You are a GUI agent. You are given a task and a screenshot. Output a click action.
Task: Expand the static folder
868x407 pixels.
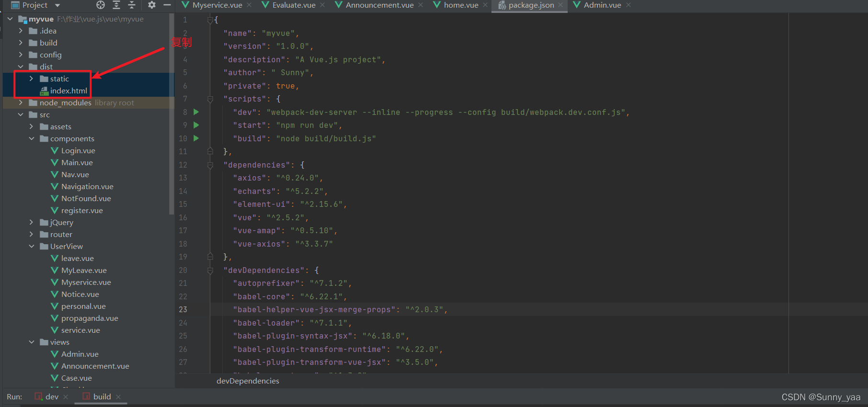(31, 79)
